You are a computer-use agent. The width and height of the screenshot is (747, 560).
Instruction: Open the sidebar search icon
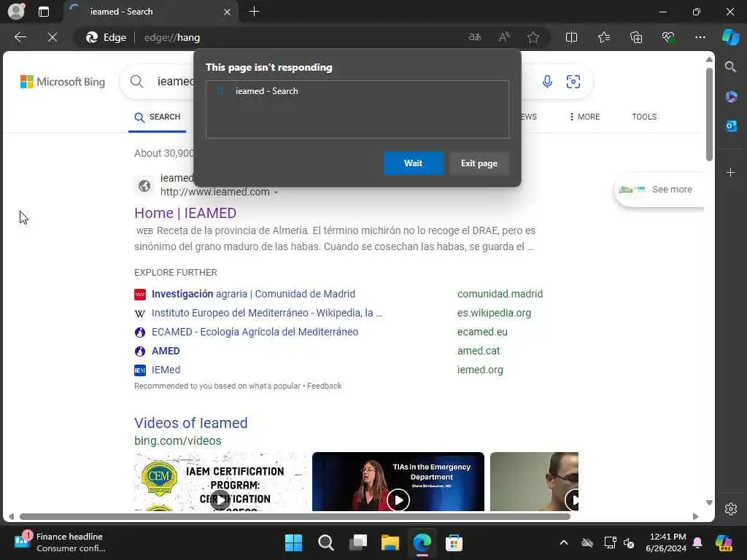tap(730, 67)
